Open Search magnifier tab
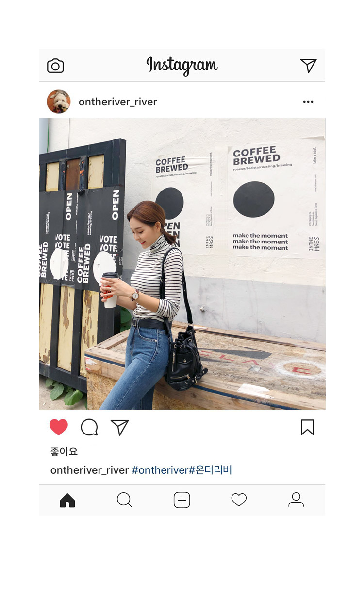This screenshot has width=364, height=590. tap(124, 500)
